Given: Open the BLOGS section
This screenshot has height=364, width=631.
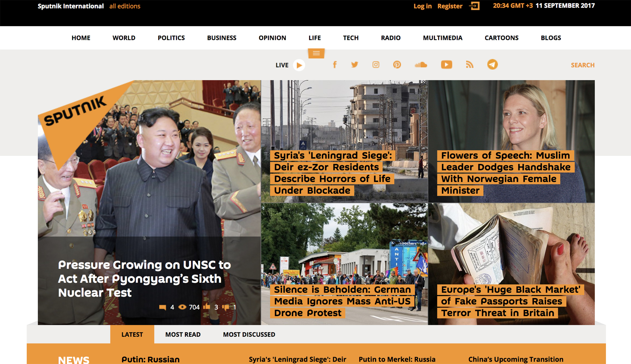Looking at the screenshot, I should pyautogui.click(x=551, y=38).
